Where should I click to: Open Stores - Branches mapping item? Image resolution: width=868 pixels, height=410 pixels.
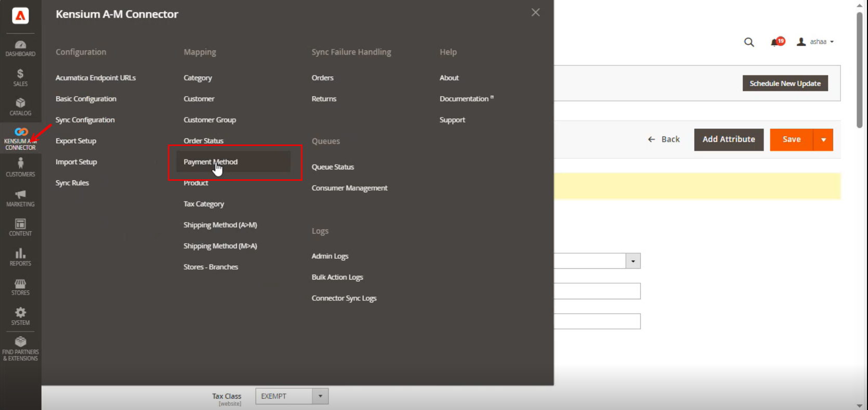(x=211, y=267)
